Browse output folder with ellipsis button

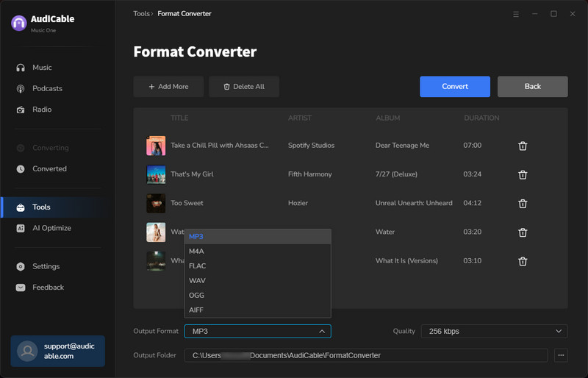pyautogui.click(x=561, y=355)
